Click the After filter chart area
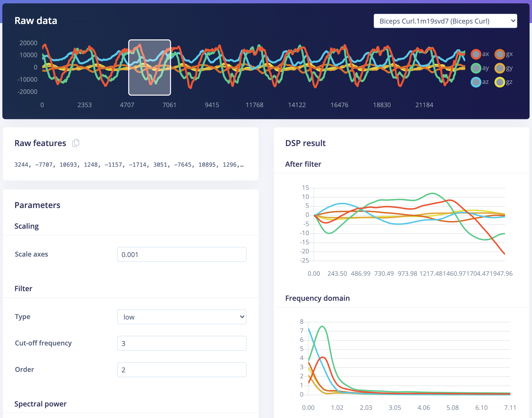 (409, 224)
